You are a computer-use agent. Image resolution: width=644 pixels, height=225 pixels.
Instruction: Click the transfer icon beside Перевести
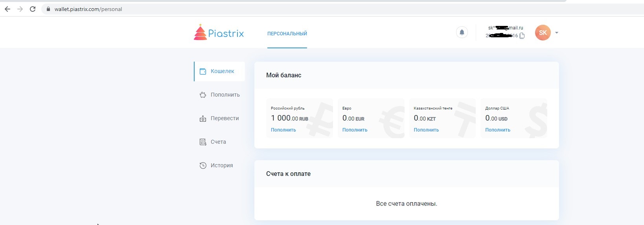coord(203,119)
